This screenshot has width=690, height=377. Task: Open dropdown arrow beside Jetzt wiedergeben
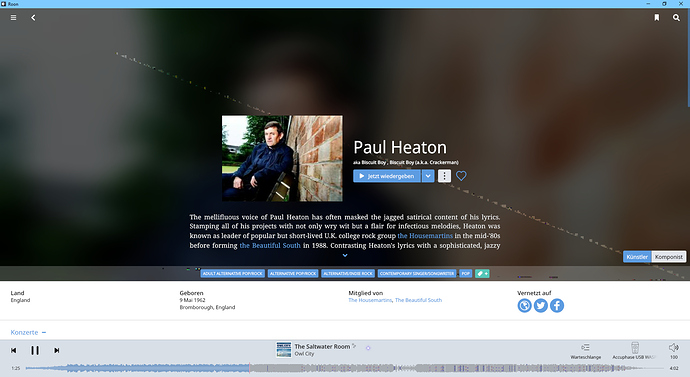428,176
